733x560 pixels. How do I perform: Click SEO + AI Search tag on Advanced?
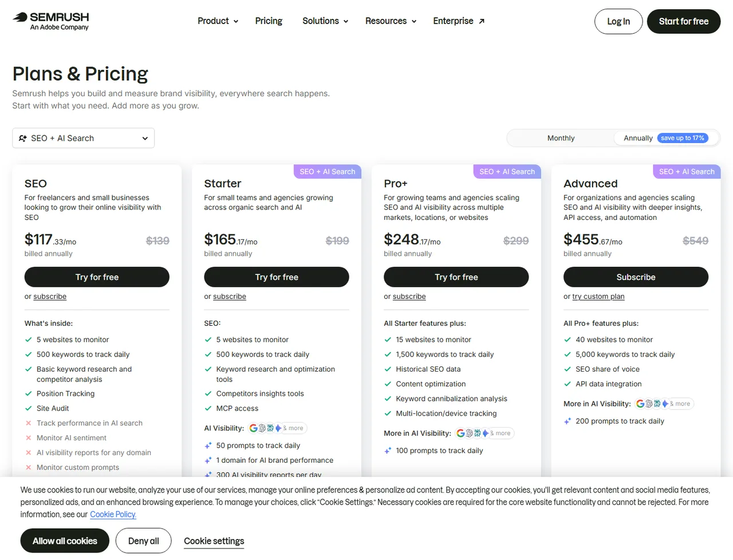(687, 172)
